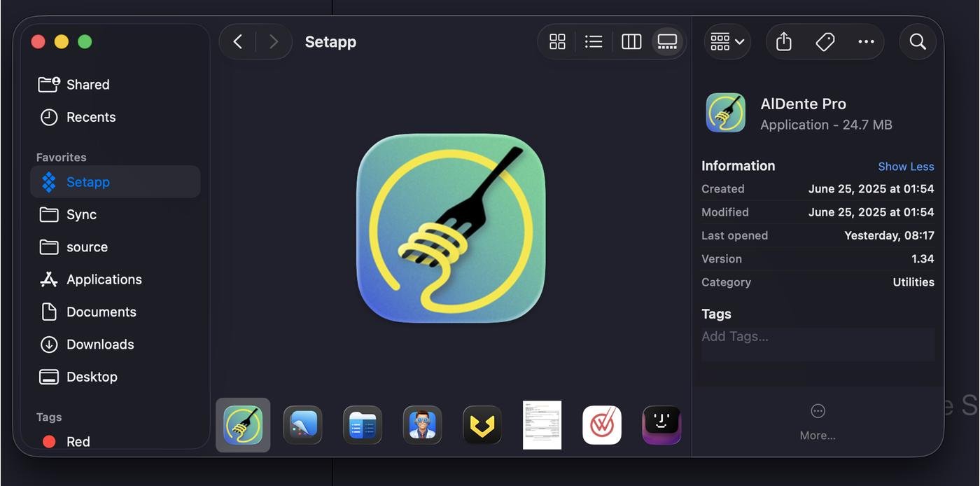
Task: Click the Share toolbar icon
Action: tap(784, 42)
